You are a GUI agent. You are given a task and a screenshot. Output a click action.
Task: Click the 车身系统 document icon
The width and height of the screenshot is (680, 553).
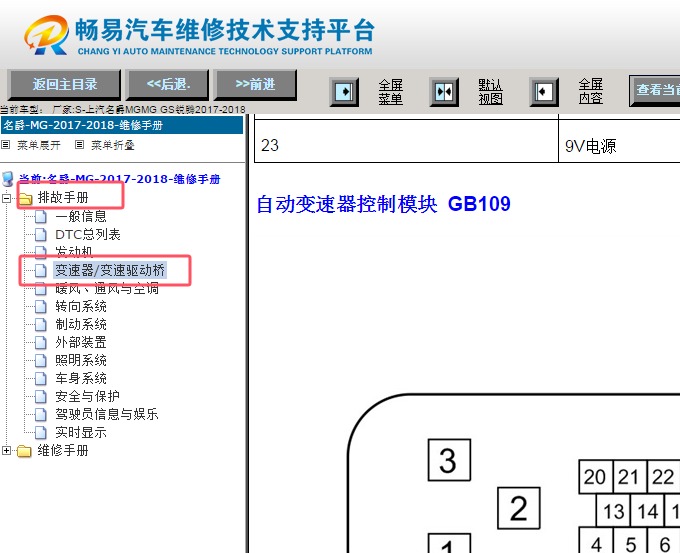(x=40, y=379)
